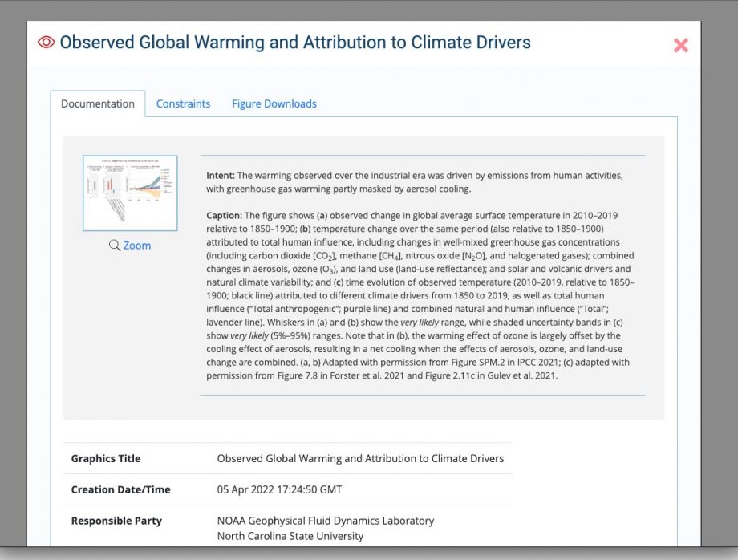Select the Graphics Title row label
The width and height of the screenshot is (738, 560).
[106, 458]
